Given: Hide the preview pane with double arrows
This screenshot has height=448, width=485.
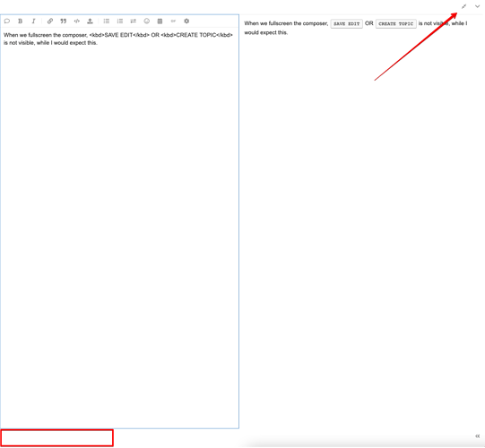Looking at the screenshot, I should tap(477, 436).
